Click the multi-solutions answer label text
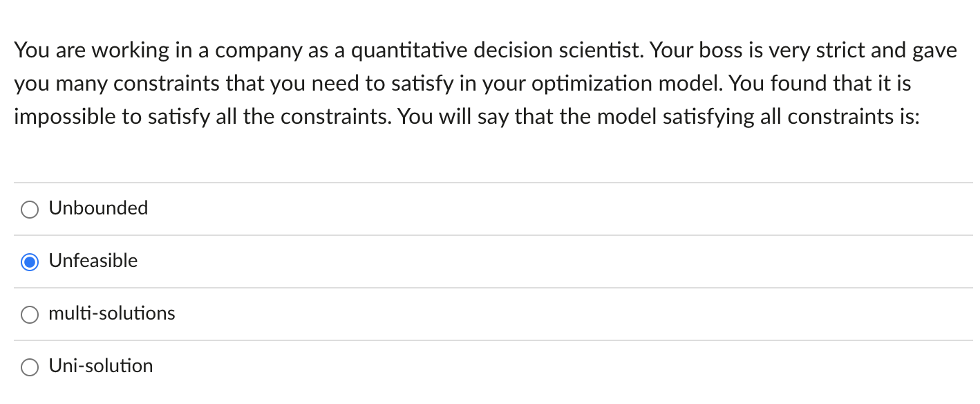Image resolution: width=980 pixels, height=404 pixels. tap(112, 313)
